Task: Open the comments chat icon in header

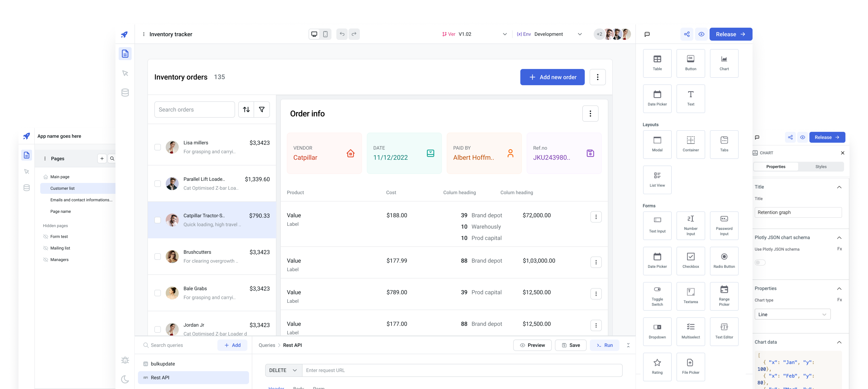Action: coord(647,34)
